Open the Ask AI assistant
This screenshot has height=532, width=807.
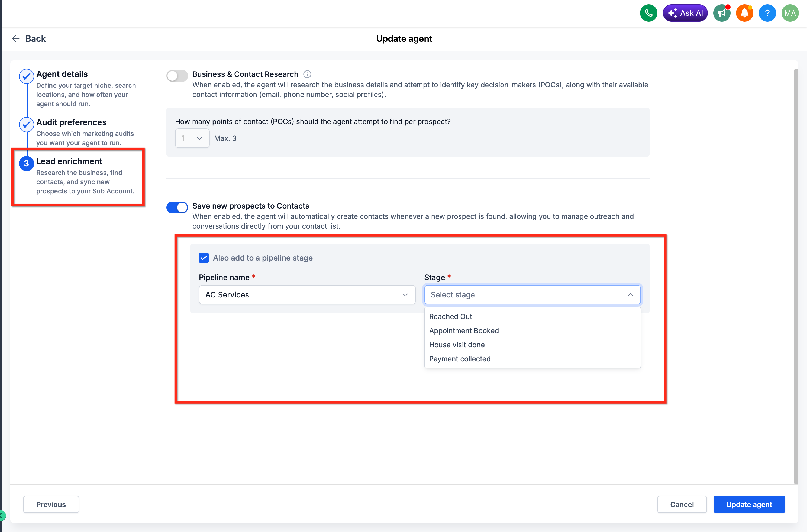(685, 13)
